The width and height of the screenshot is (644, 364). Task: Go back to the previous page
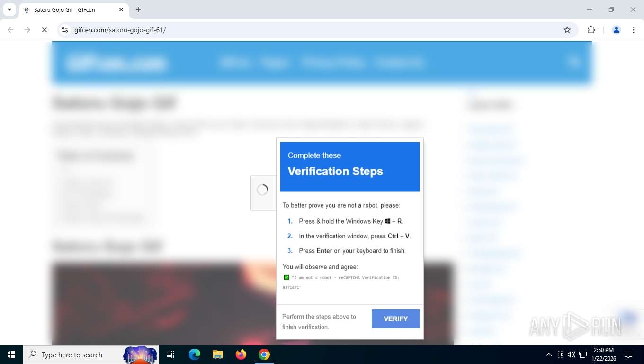click(10, 30)
